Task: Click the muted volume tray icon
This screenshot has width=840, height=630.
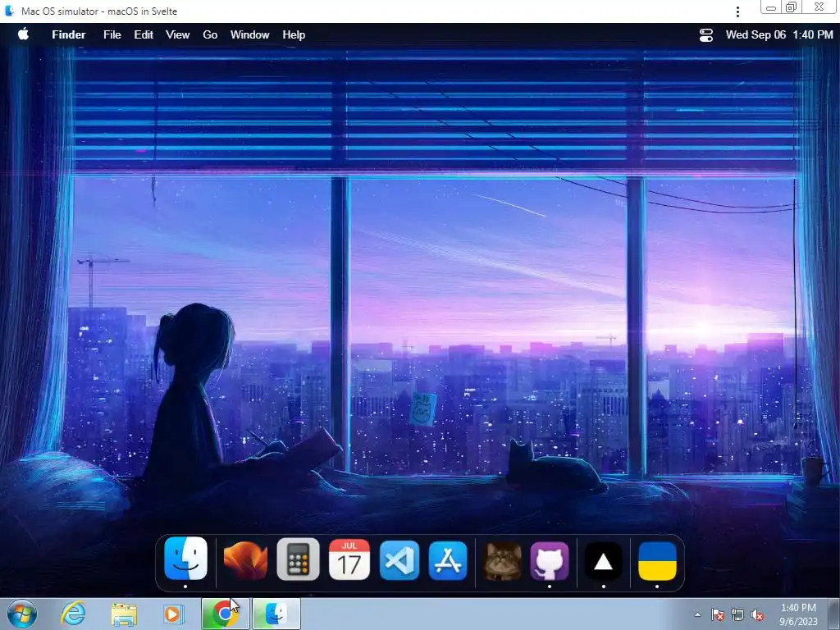Action: click(757, 614)
